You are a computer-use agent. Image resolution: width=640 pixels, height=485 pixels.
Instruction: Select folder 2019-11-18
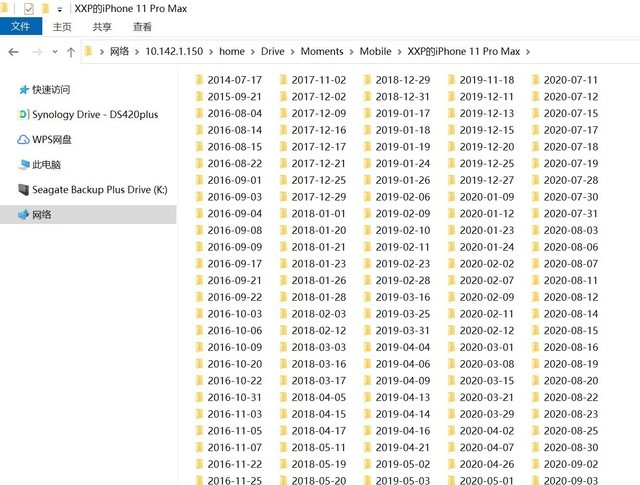coord(487,80)
